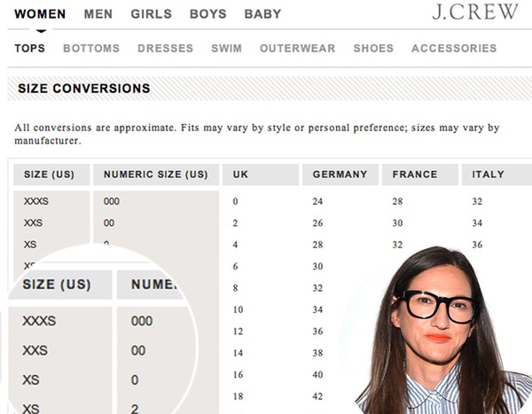Click UK size 0
The width and height of the screenshot is (532, 414).
[x=236, y=201]
